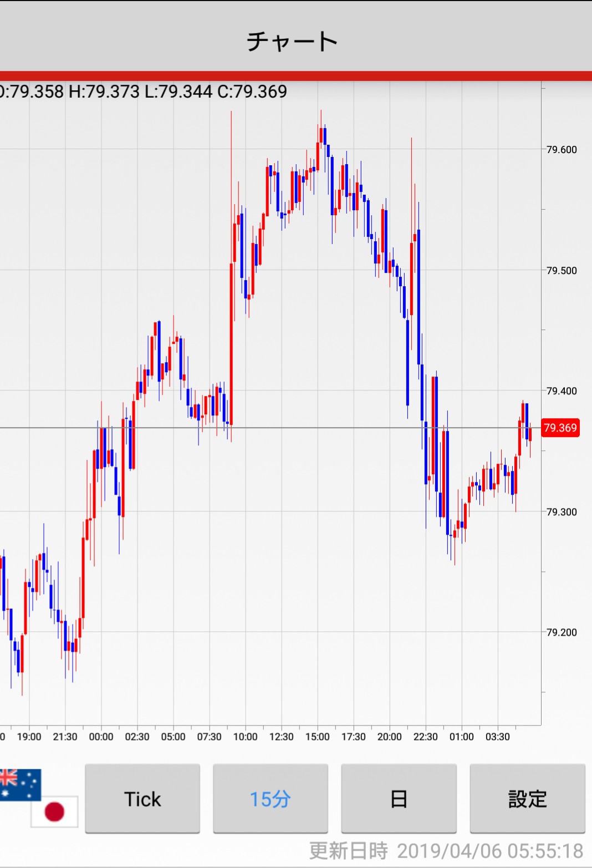Tap the 更新日時 update timestamp

click(446, 851)
